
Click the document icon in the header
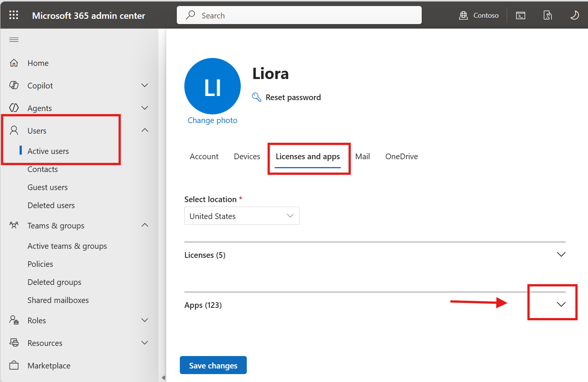click(x=548, y=15)
